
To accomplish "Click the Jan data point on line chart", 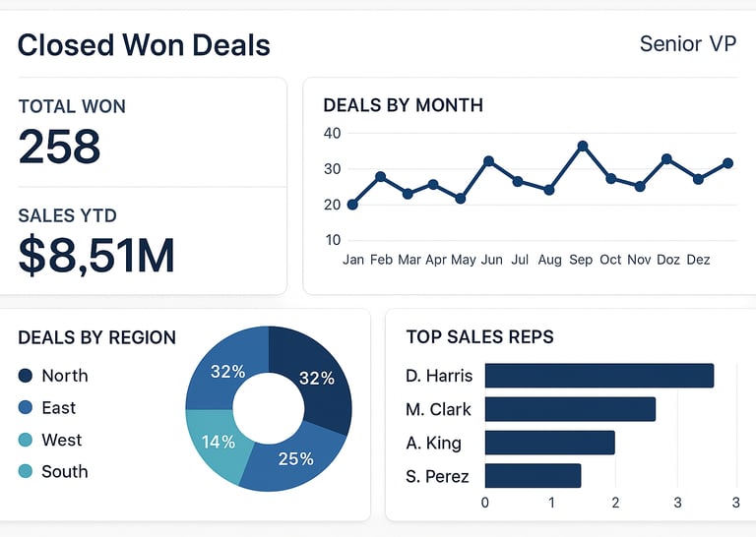I will click(x=352, y=205).
